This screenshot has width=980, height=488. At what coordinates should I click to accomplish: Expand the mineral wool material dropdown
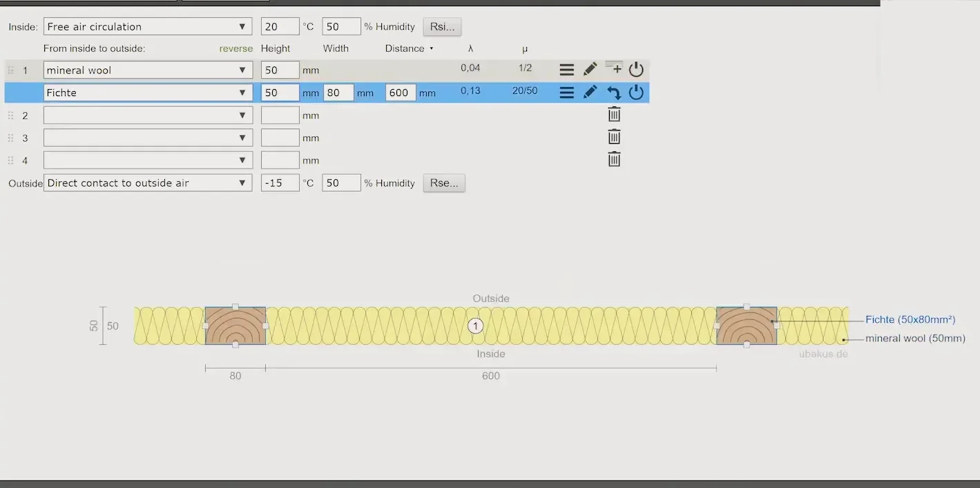coord(148,70)
